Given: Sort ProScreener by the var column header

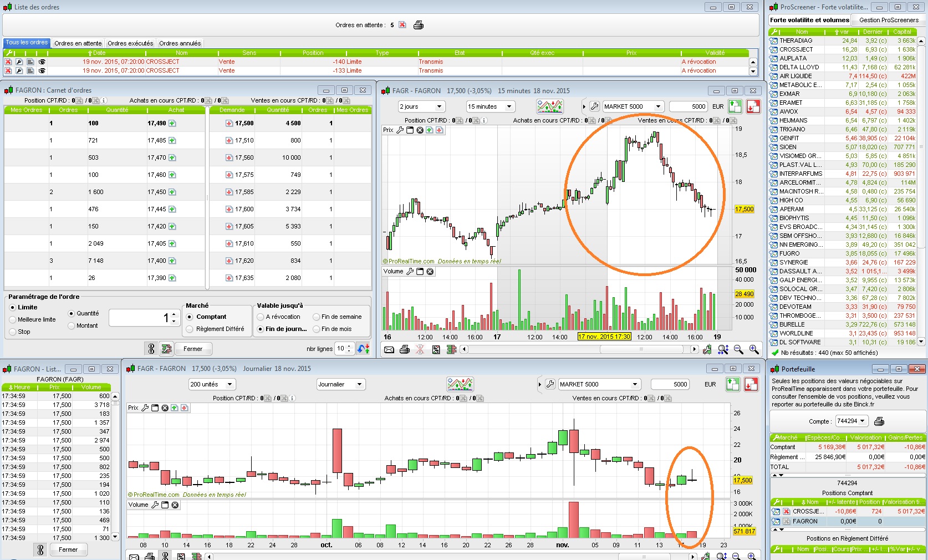Looking at the screenshot, I should [842, 32].
